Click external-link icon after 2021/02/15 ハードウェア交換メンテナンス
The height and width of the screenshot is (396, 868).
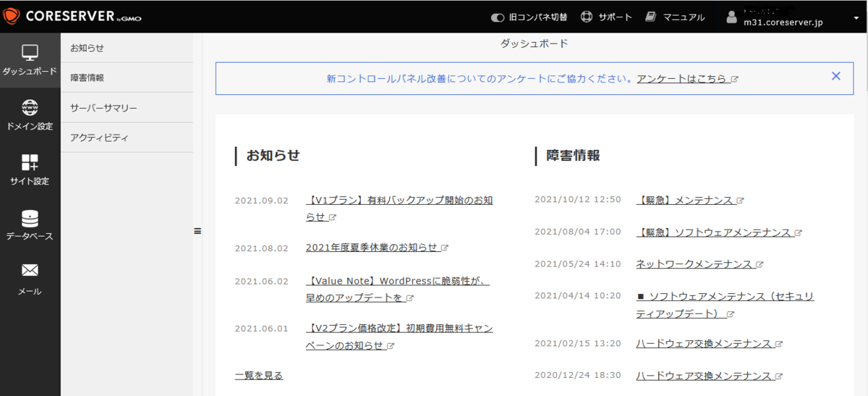point(779,344)
